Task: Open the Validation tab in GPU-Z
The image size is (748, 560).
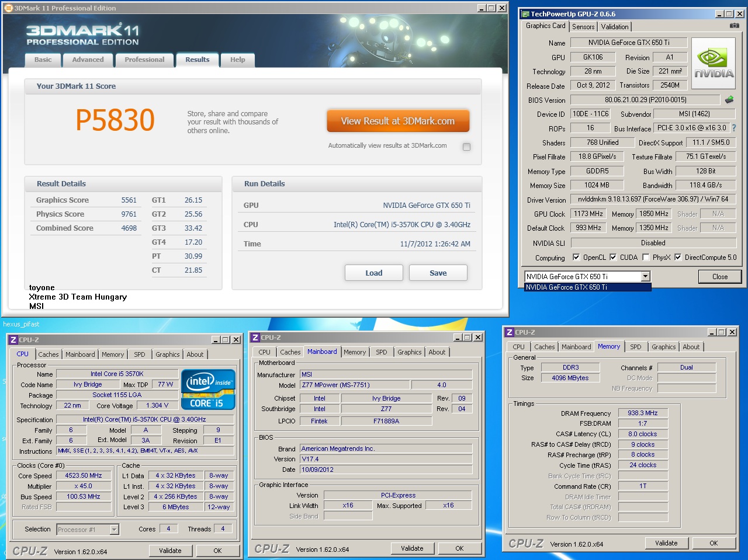Action: 615,27
